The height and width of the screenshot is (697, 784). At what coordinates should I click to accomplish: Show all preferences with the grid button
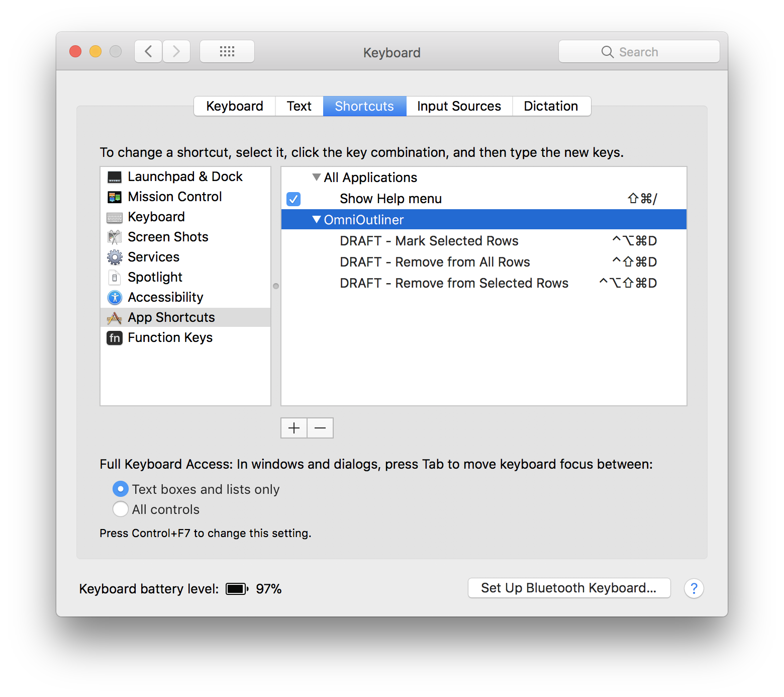tap(227, 51)
